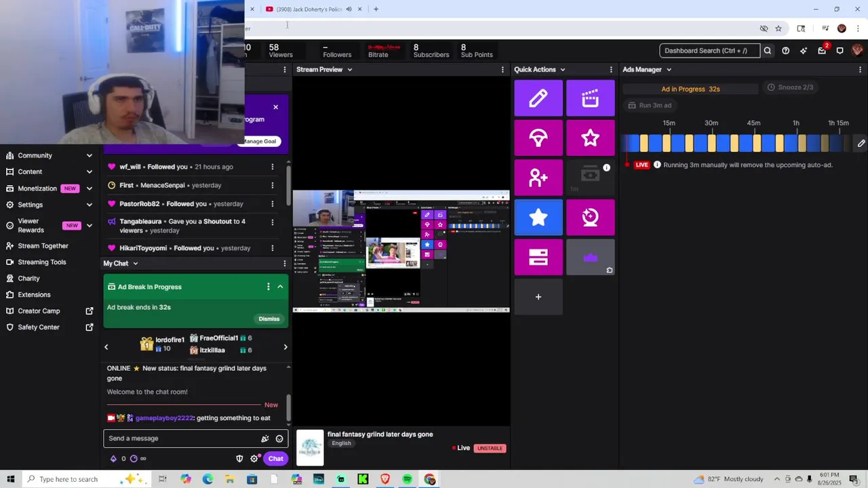Open Stream Preview panel three-dot menu

click(502, 69)
